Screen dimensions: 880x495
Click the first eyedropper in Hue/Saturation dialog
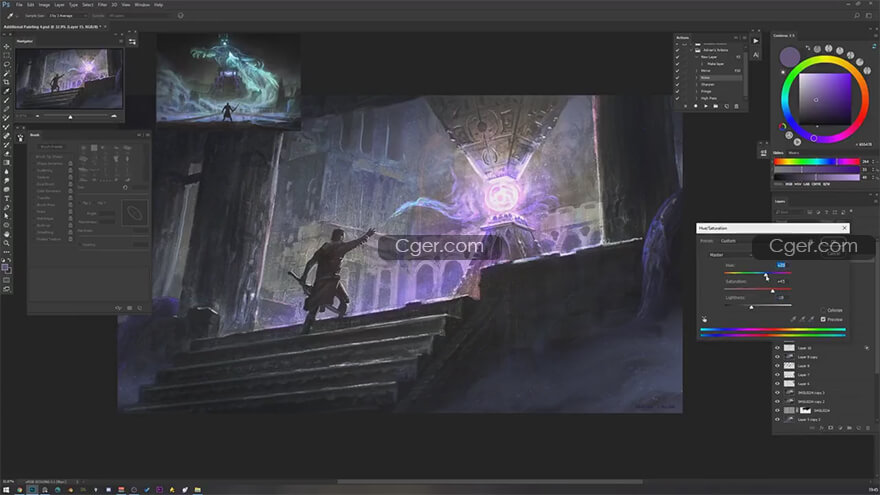pyautogui.click(x=794, y=319)
